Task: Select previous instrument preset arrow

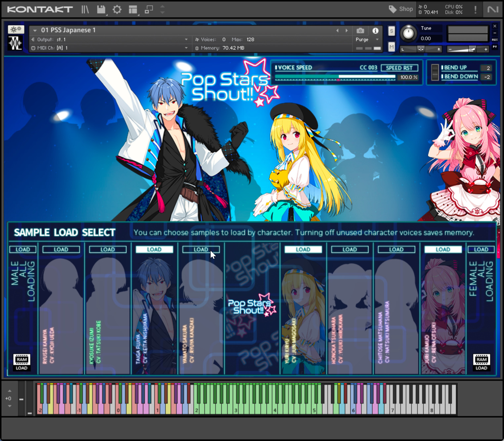Action: (337, 30)
